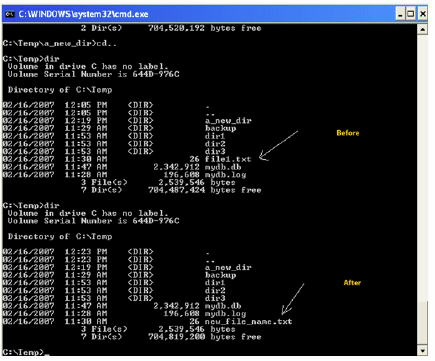Screen dimensions: 435x361
Task: Click the cd.. command line
Action: (59, 43)
